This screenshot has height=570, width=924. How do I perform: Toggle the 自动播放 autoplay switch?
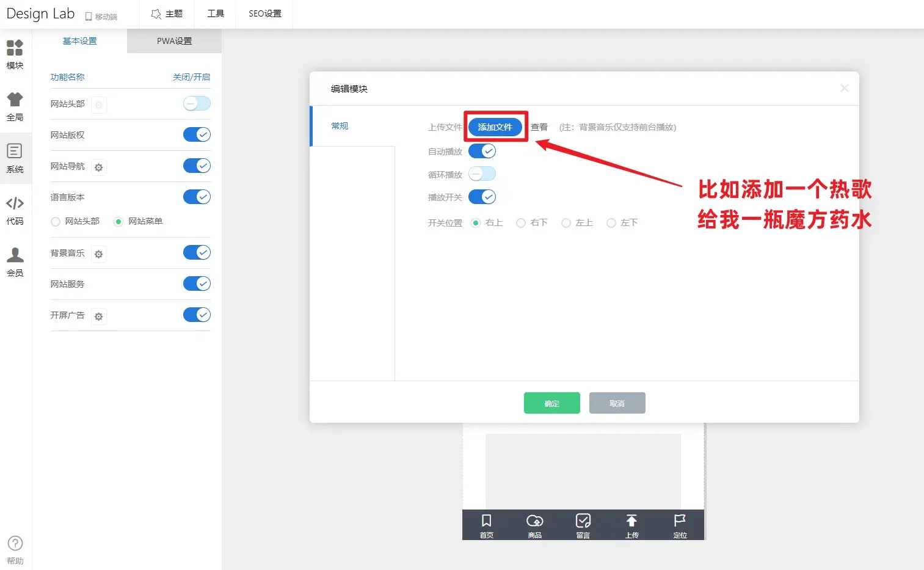pyautogui.click(x=482, y=151)
